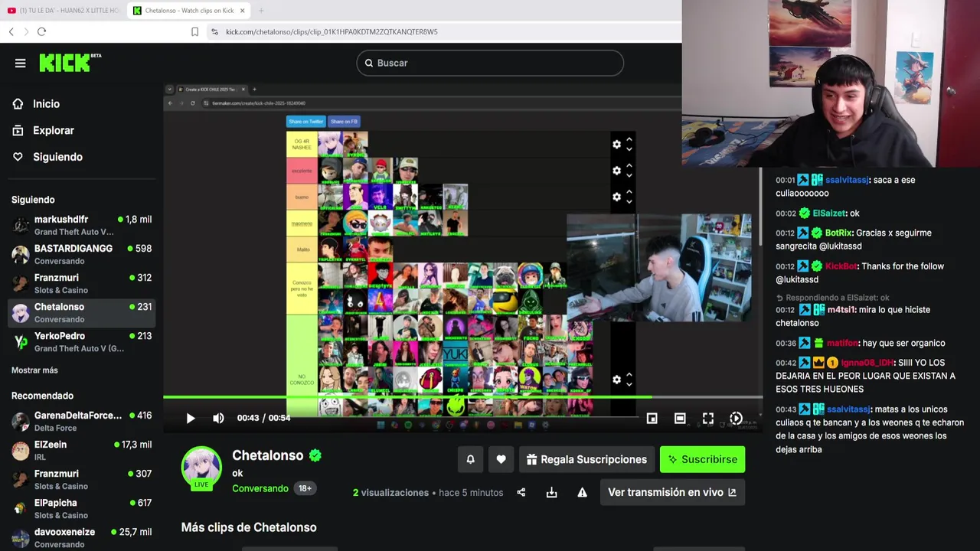Click ssalvitassj username at 00:01
This screenshot has width=980, height=551.
pyautogui.click(x=847, y=180)
